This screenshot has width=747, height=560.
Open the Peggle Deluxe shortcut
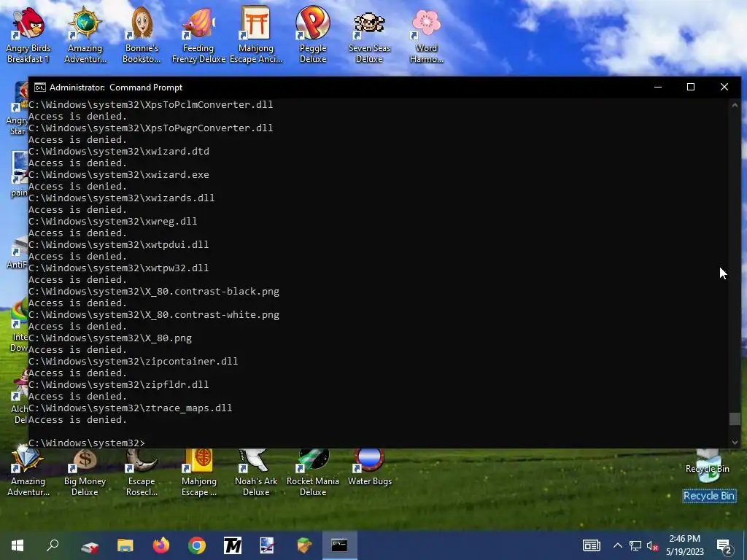coord(312,35)
